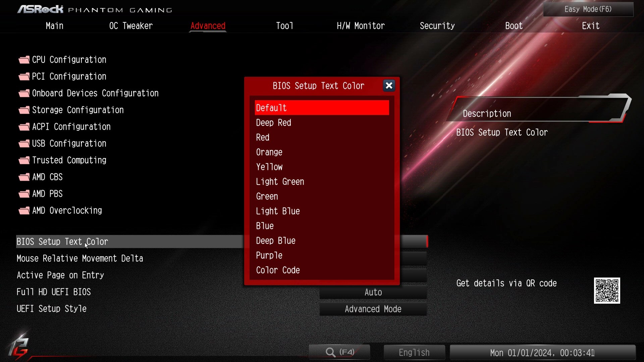Select the Default color option swatch
The width and height of the screenshot is (644, 362).
[x=322, y=107]
